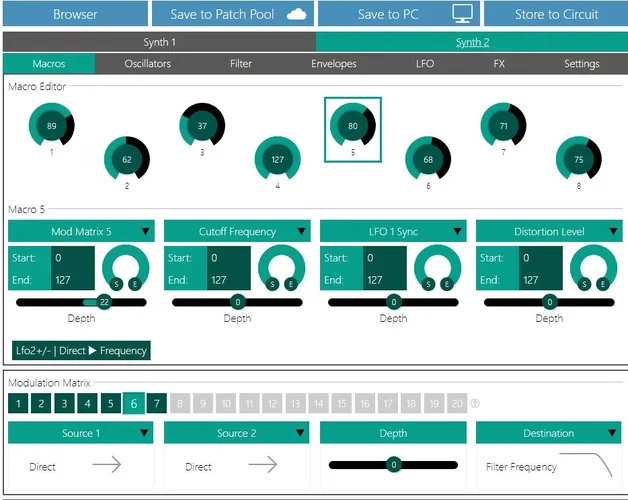This screenshot has width=628, height=500.
Task: Click the E handle on Cutoff Frequency range ring
Action: 291,284
